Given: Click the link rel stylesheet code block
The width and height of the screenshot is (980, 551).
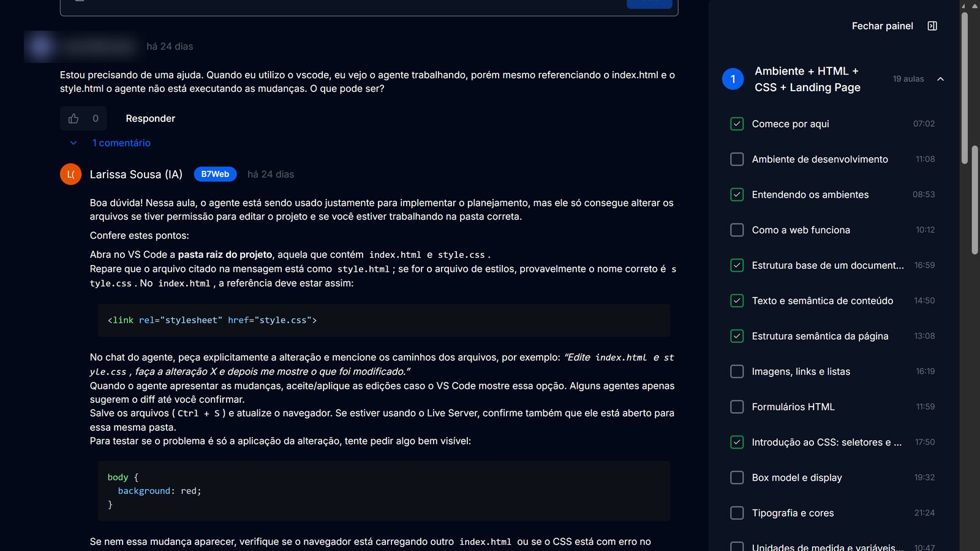Looking at the screenshot, I should point(384,320).
